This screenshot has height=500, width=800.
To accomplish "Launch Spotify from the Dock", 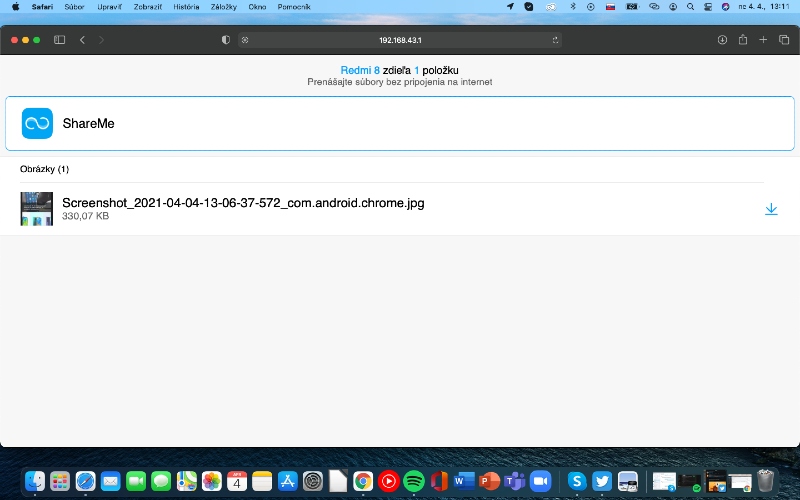I will pyautogui.click(x=414, y=481).
